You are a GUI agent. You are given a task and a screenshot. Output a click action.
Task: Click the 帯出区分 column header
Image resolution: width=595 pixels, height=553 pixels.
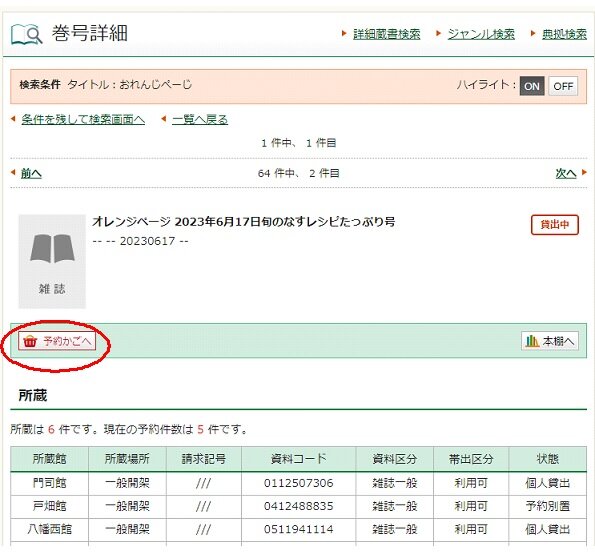(471, 459)
